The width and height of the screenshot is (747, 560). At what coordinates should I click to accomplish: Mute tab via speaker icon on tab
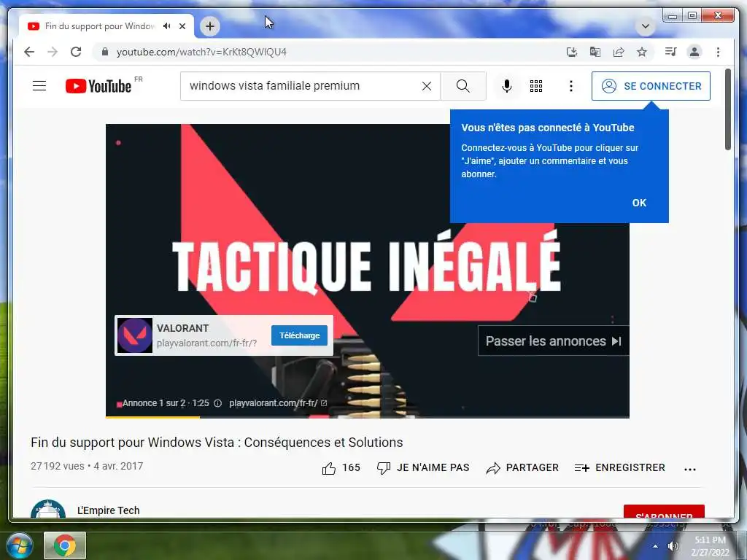pos(167,26)
